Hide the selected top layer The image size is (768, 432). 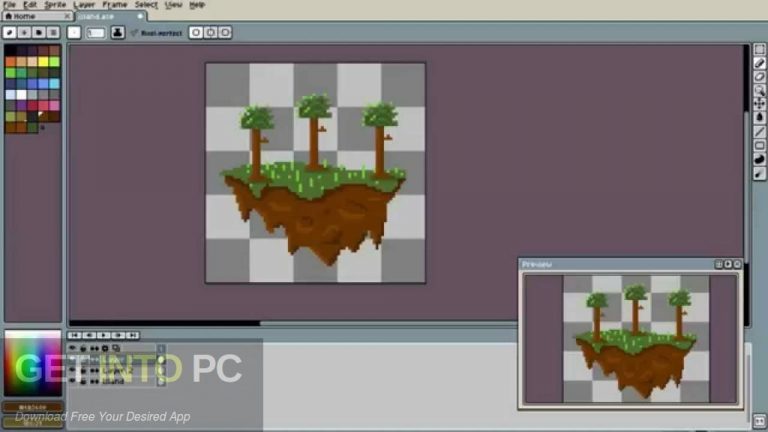click(x=72, y=359)
